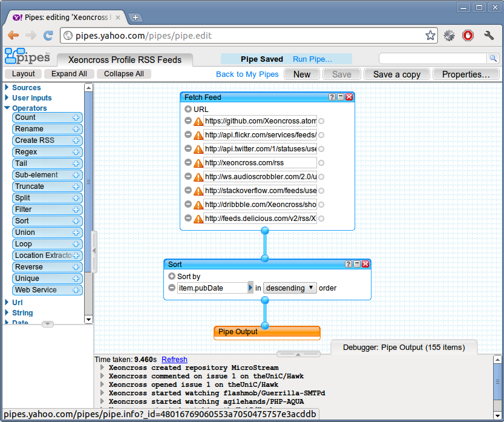Click Collapse All
The height and width of the screenshot is (422, 504).
[124, 74]
